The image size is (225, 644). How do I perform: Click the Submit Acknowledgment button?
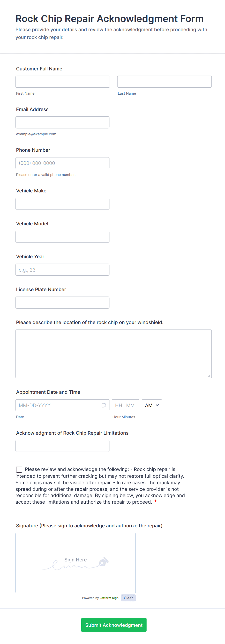114,625
